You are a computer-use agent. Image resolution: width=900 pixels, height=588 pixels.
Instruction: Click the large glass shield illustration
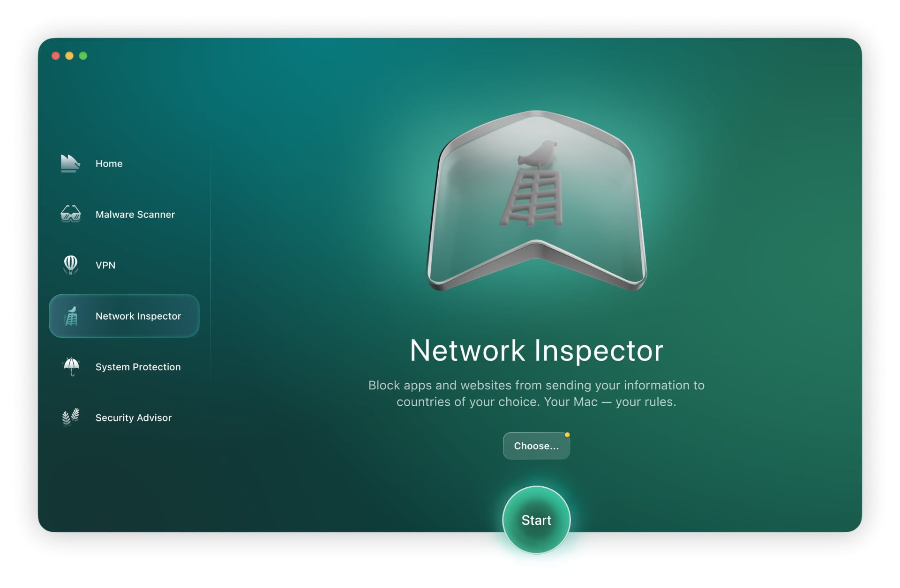click(536, 201)
